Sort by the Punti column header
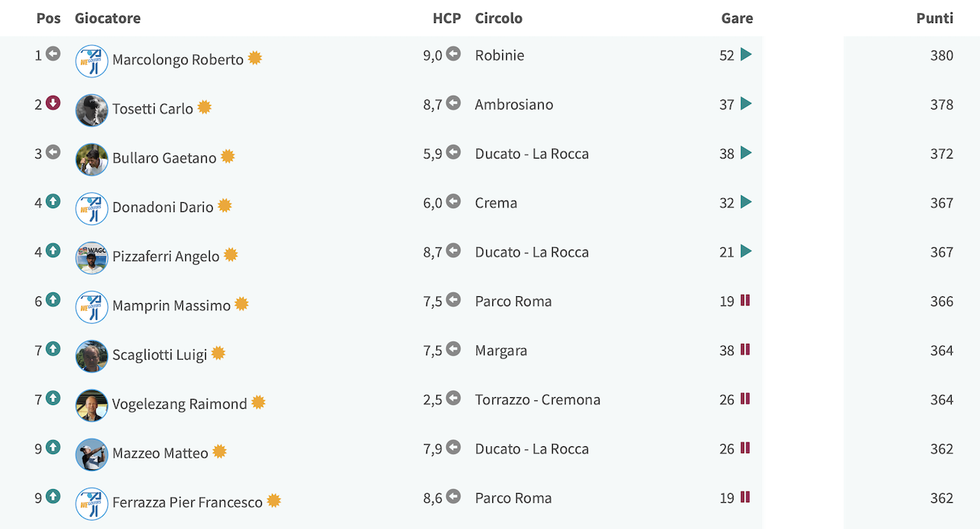Image resolution: width=980 pixels, height=529 pixels. (935, 18)
